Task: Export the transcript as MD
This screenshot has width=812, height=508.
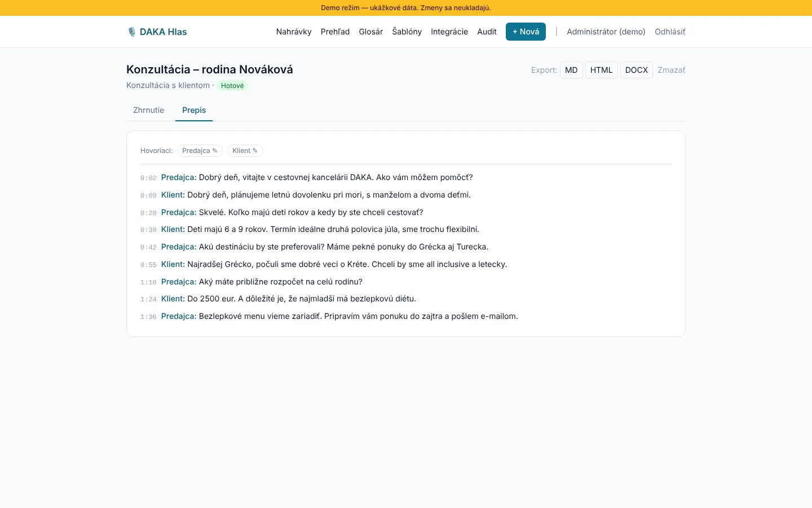Action: 571,70
